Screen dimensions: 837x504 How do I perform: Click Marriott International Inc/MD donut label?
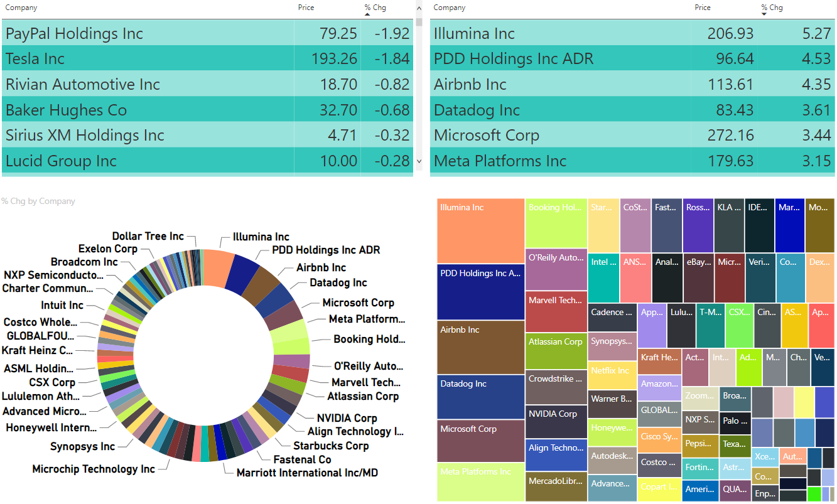click(x=308, y=473)
